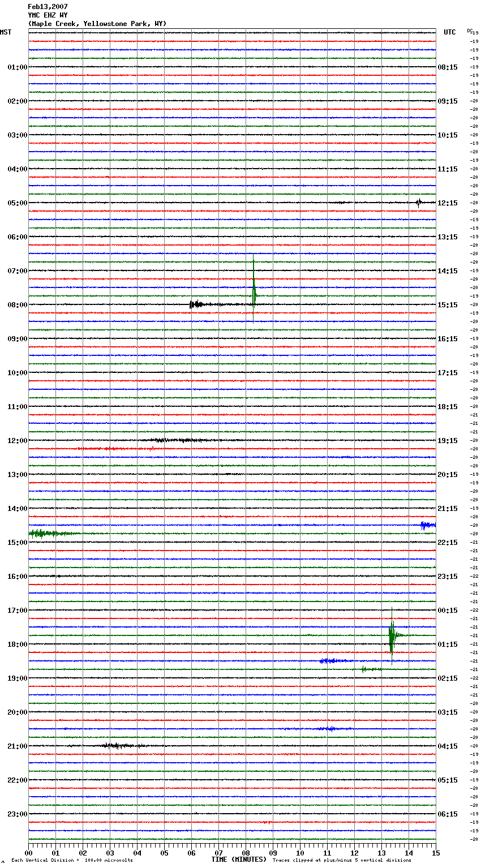Select the '17:00' MST time label
Screen dimensions: 481x868
(18, 611)
